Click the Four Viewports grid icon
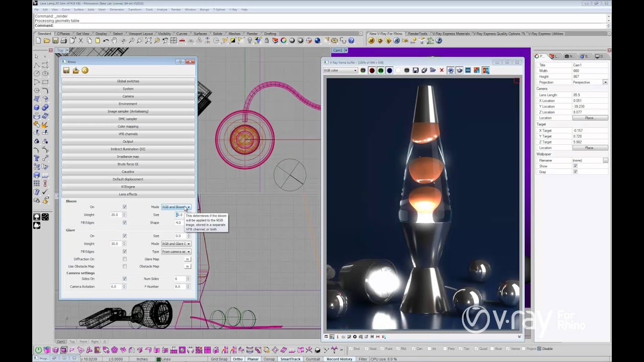This screenshot has width=644, height=362. (174, 41)
